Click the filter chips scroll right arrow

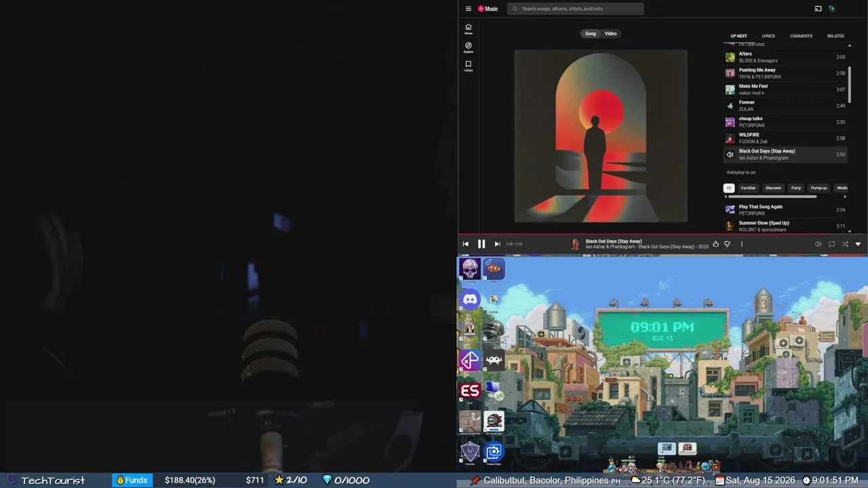pyautogui.click(x=845, y=197)
